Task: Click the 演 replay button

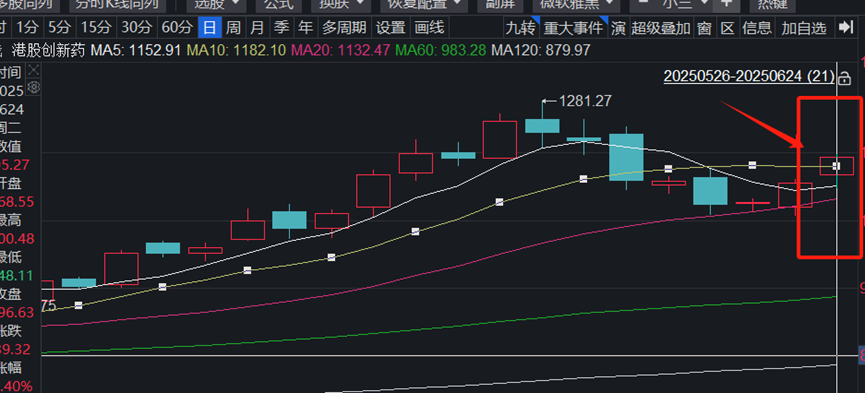Action: coord(618,28)
